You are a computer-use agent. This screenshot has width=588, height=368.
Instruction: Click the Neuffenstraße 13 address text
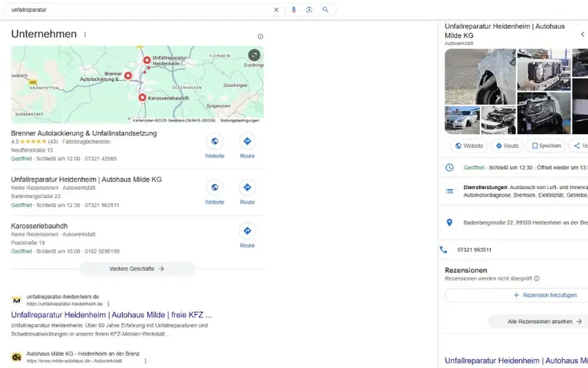pos(32,150)
